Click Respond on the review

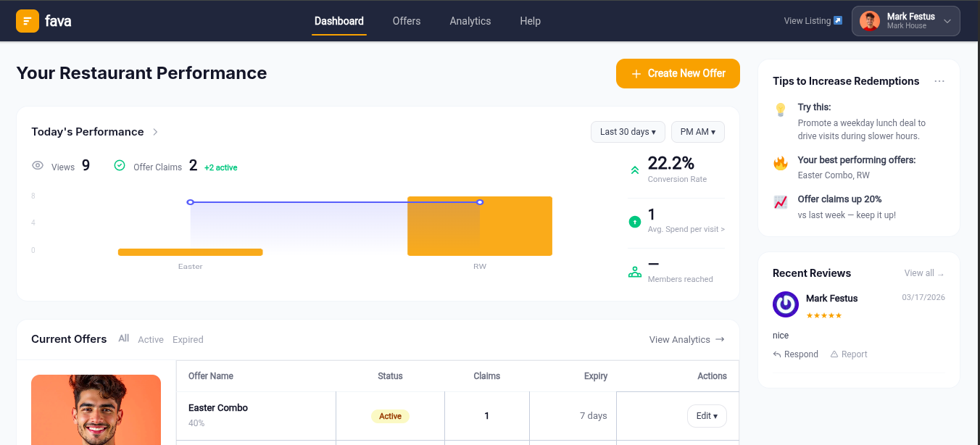click(x=795, y=354)
